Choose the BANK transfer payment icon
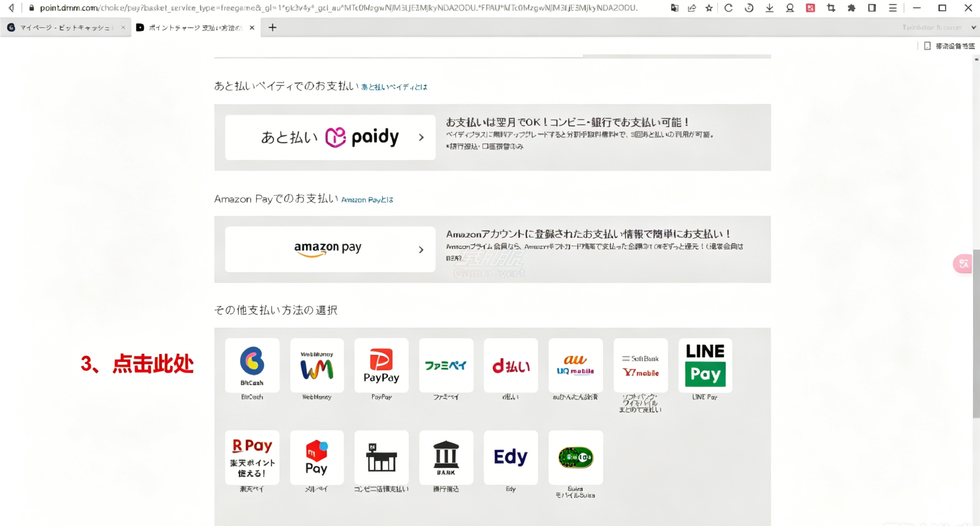This screenshot has width=980, height=526. click(x=446, y=458)
